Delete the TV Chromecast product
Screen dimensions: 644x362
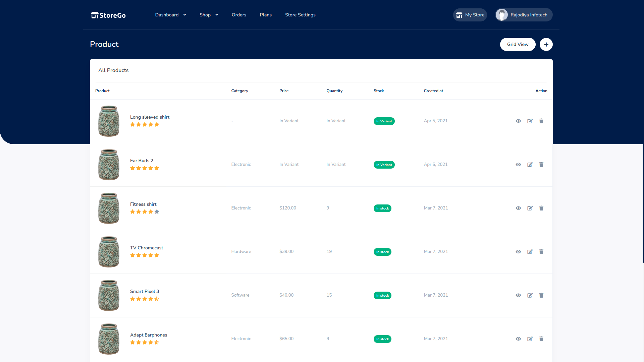pos(541,252)
